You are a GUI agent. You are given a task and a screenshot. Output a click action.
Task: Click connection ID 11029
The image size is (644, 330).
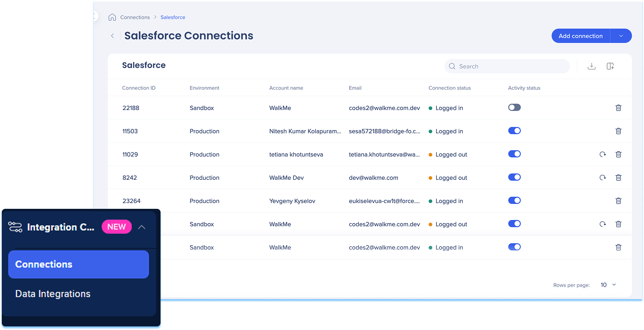(130, 154)
